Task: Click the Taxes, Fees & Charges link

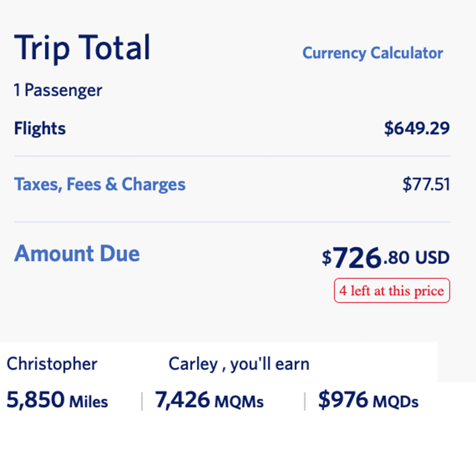Action: point(100,184)
